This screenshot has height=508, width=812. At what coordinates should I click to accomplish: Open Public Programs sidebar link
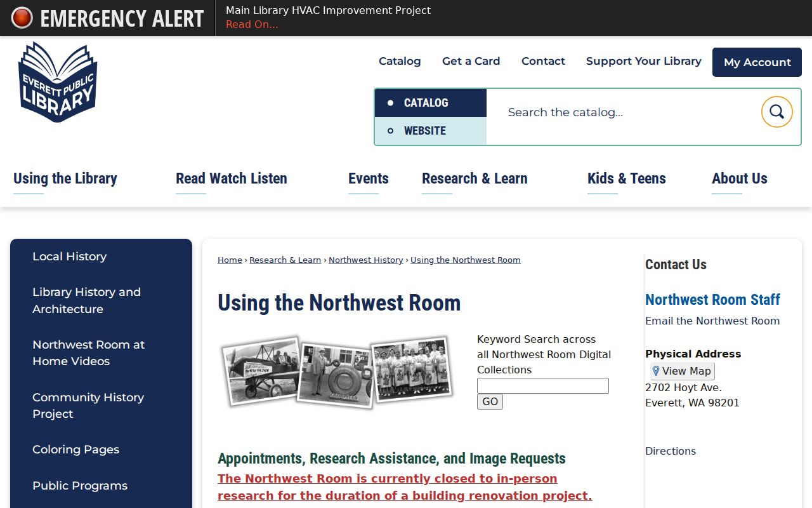[x=80, y=486]
